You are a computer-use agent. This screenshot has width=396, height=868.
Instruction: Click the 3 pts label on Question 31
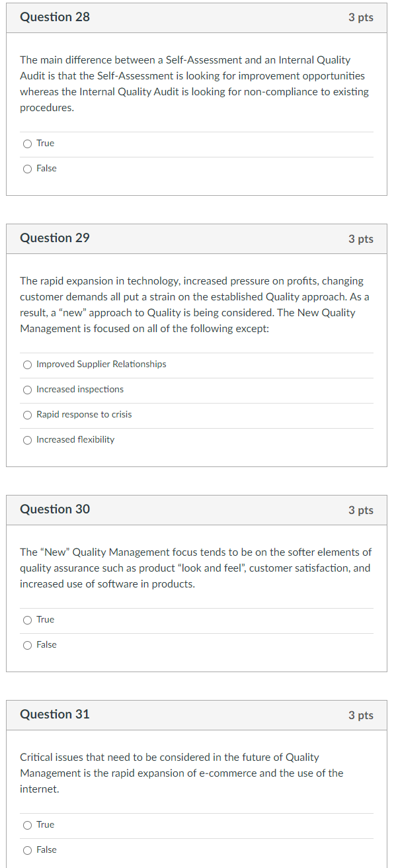361,715
